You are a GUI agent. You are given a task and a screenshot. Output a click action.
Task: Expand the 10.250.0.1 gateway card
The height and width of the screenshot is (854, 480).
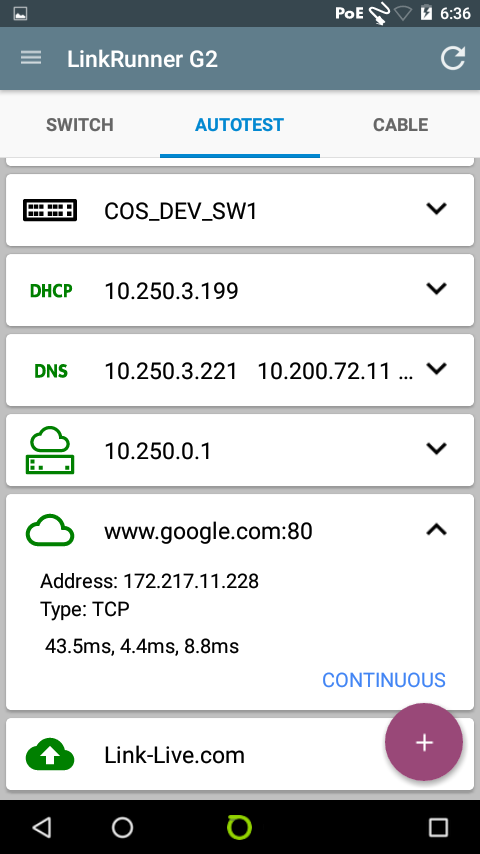[x=436, y=449]
